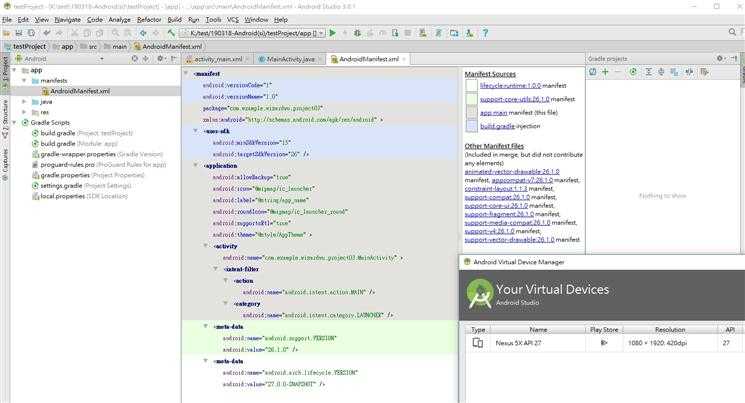Open the run configuration dropdown
Image resolution: width=745 pixels, height=403 pixels.
pyautogui.click(x=252, y=33)
